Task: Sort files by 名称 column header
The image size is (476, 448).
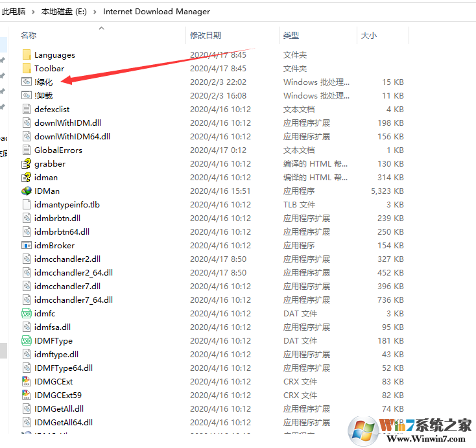Action: [29, 36]
